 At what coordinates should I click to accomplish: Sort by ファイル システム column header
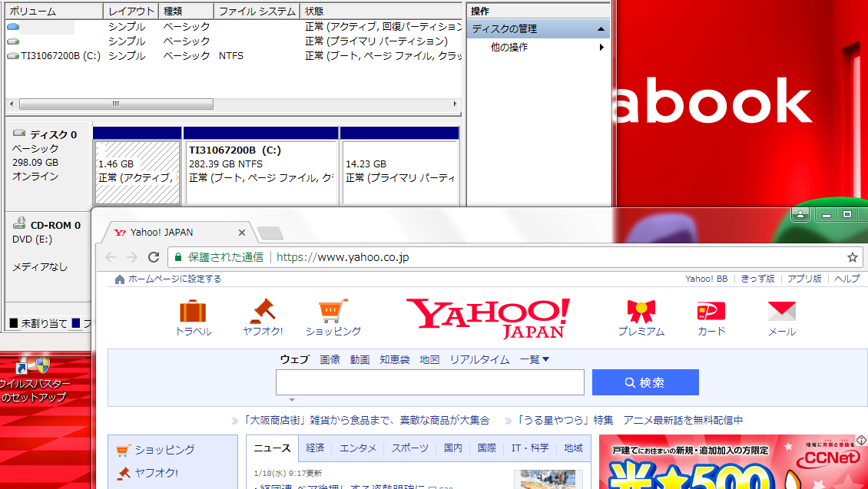[x=257, y=11]
